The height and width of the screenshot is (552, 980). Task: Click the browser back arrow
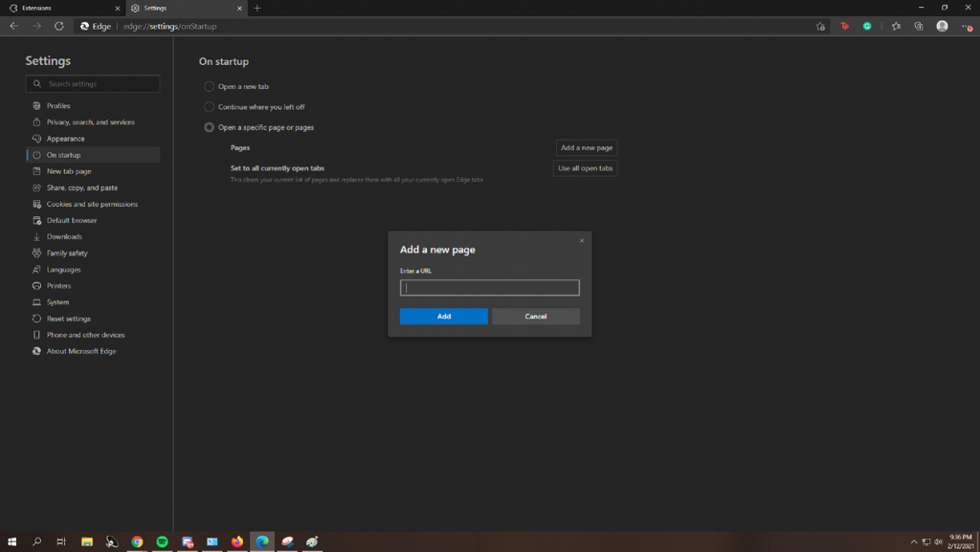point(13,26)
